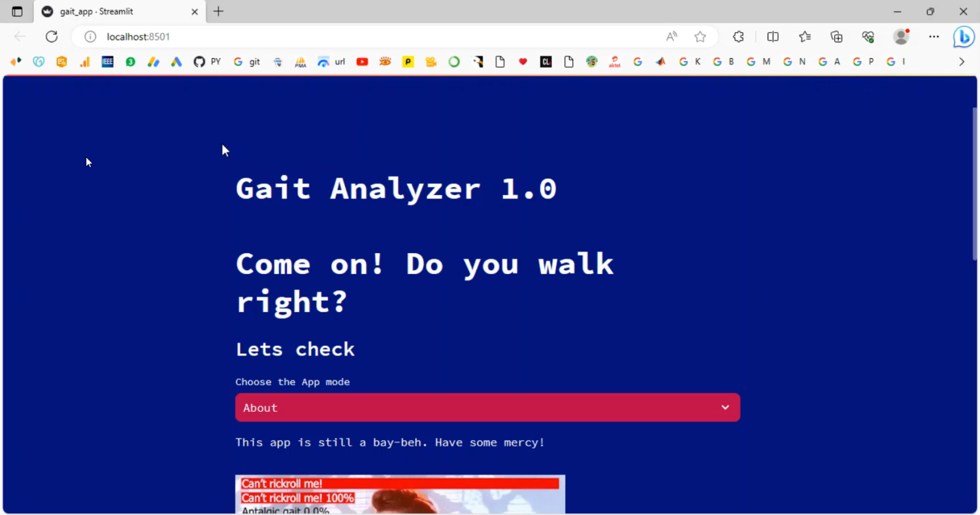Viewport: 980px width, 515px height.
Task: Open the Airtel bookmark
Action: tap(614, 61)
